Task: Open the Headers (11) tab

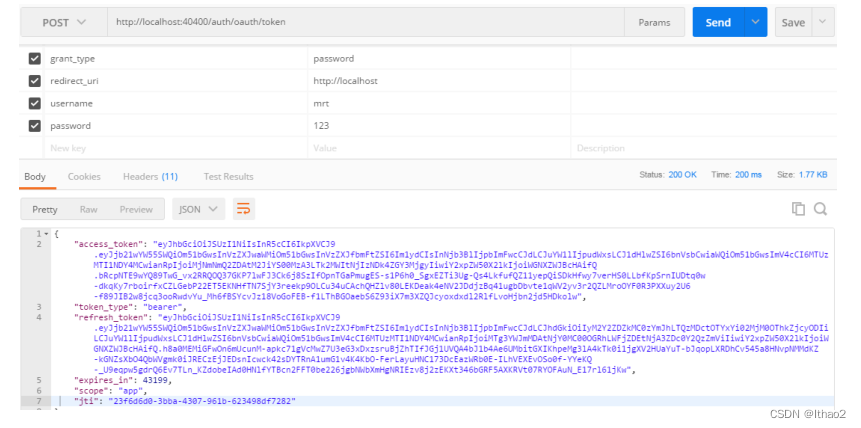Action: (150, 176)
